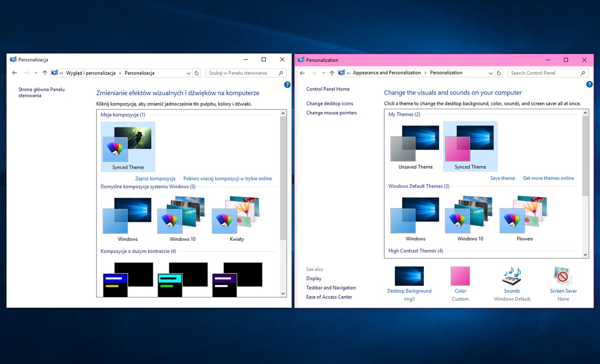Image resolution: width=600 pixels, height=364 pixels.
Task: Click the search magnifier in Search Control Panel
Action: coord(583,73)
